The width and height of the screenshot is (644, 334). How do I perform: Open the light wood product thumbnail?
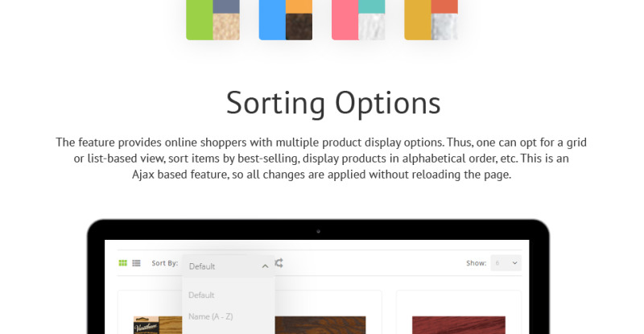(x=158, y=325)
